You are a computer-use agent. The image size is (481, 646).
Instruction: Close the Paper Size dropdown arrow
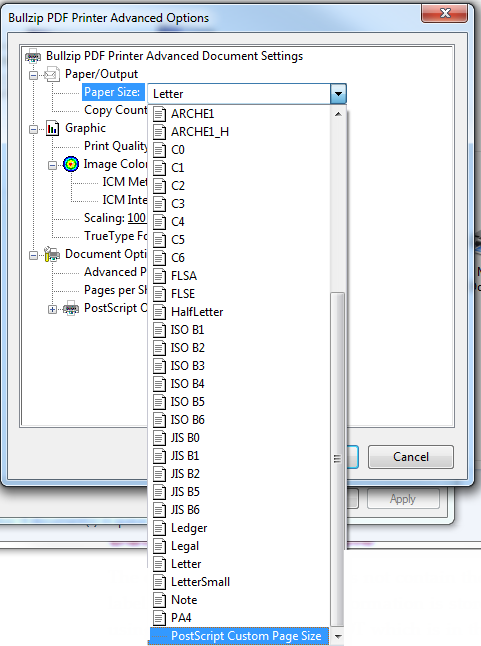(338, 94)
